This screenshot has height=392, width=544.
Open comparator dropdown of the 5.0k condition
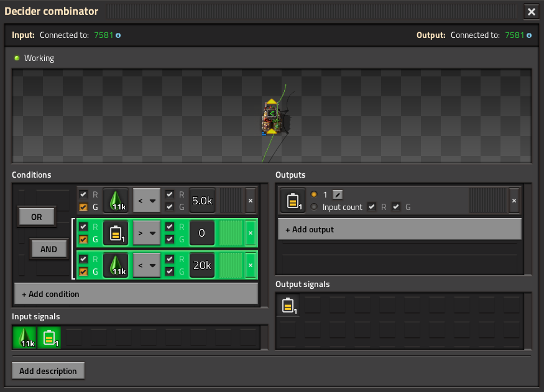147,201
